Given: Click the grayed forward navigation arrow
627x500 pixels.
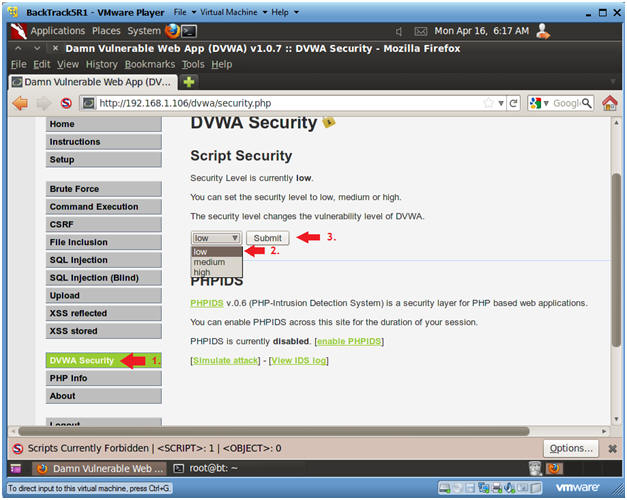Looking at the screenshot, I should 44,103.
